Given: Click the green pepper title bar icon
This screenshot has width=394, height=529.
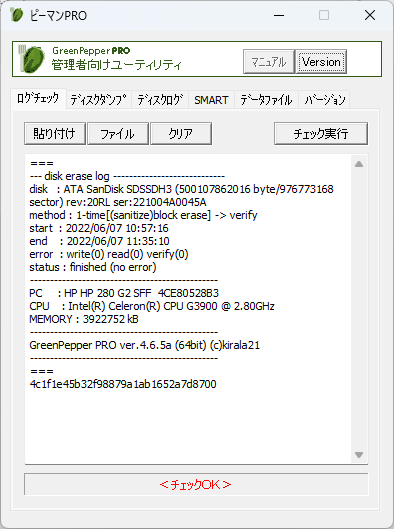Looking at the screenshot, I should (x=17, y=15).
